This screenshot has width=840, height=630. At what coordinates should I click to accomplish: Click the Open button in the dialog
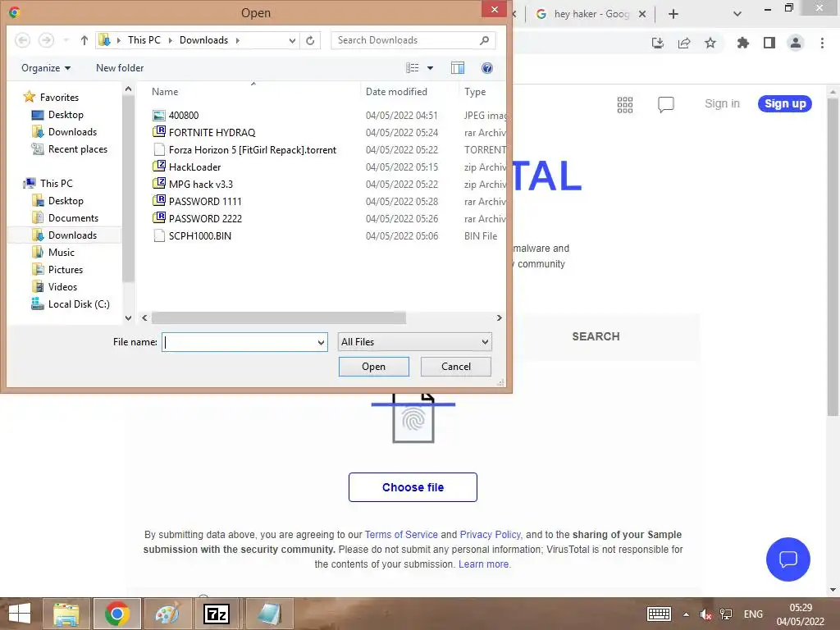[x=374, y=367]
